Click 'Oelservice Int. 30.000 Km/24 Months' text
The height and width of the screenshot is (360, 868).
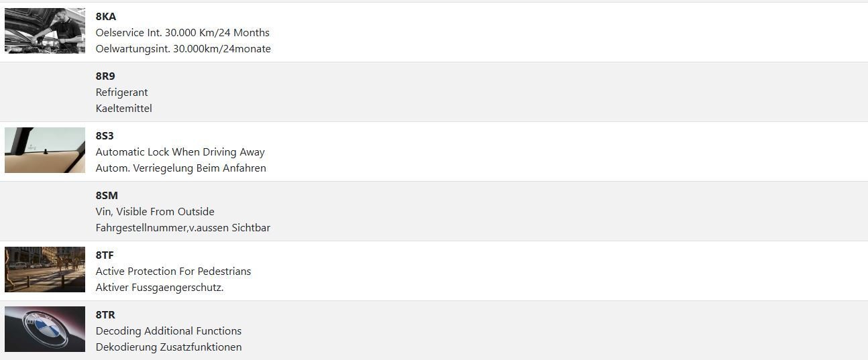tap(182, 33)
